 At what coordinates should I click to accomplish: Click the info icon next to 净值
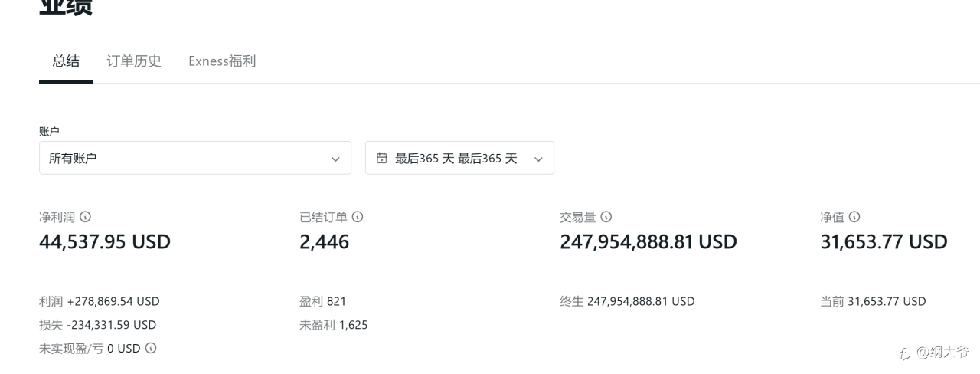click(854, 217)
